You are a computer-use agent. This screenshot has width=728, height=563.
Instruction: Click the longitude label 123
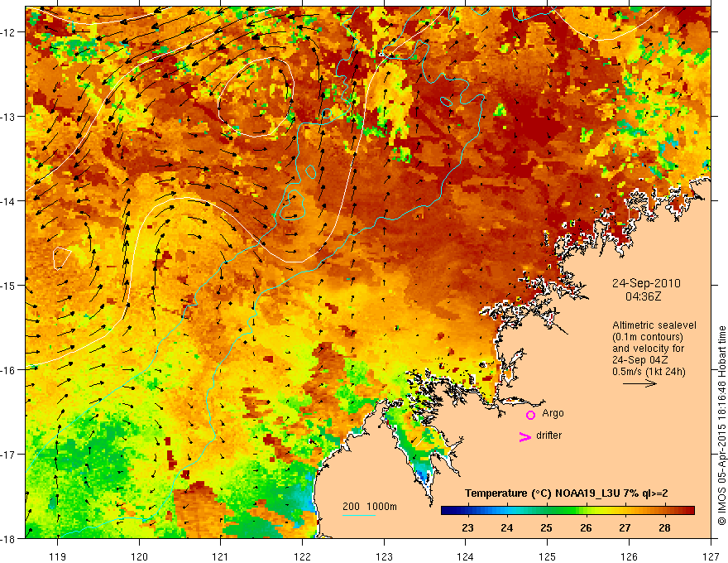pos(384,556)
